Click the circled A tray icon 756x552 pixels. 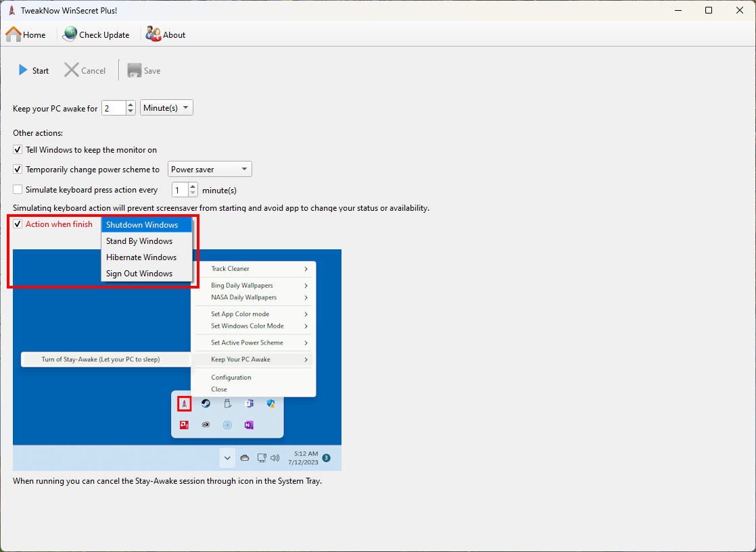coord(228,425)
